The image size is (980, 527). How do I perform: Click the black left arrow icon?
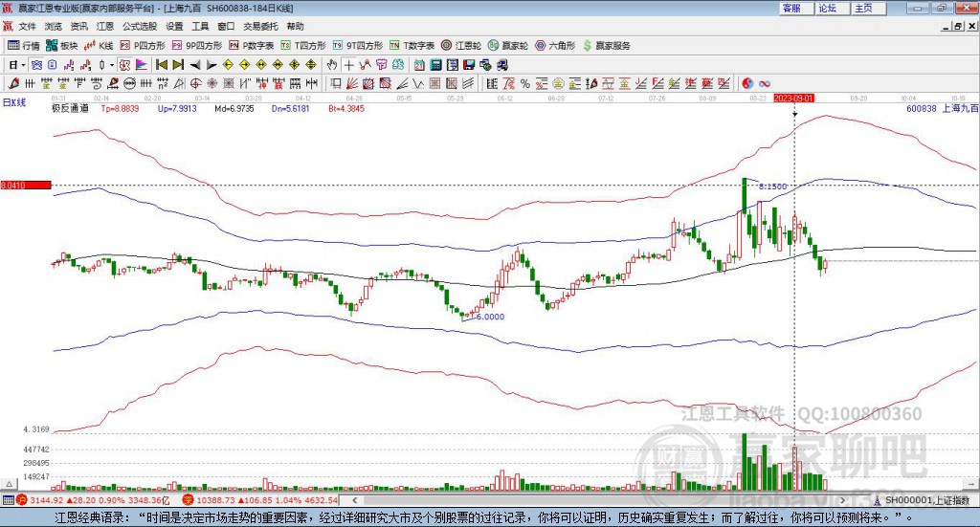click(195, 65)
